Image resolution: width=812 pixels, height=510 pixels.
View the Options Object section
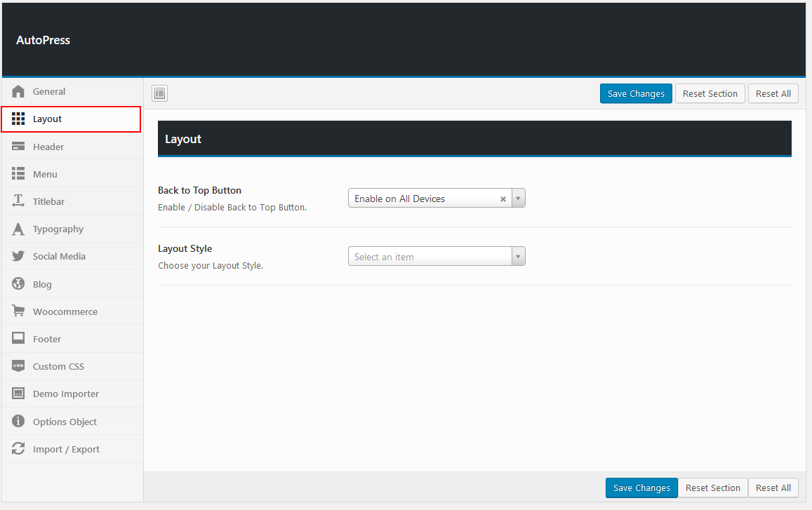(x=72, y=422)
